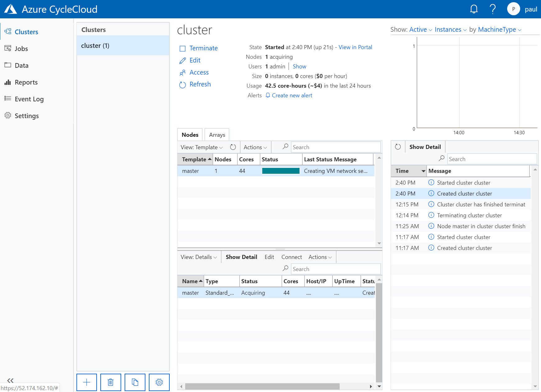Open cluster Access settings

tap(194, 72)
